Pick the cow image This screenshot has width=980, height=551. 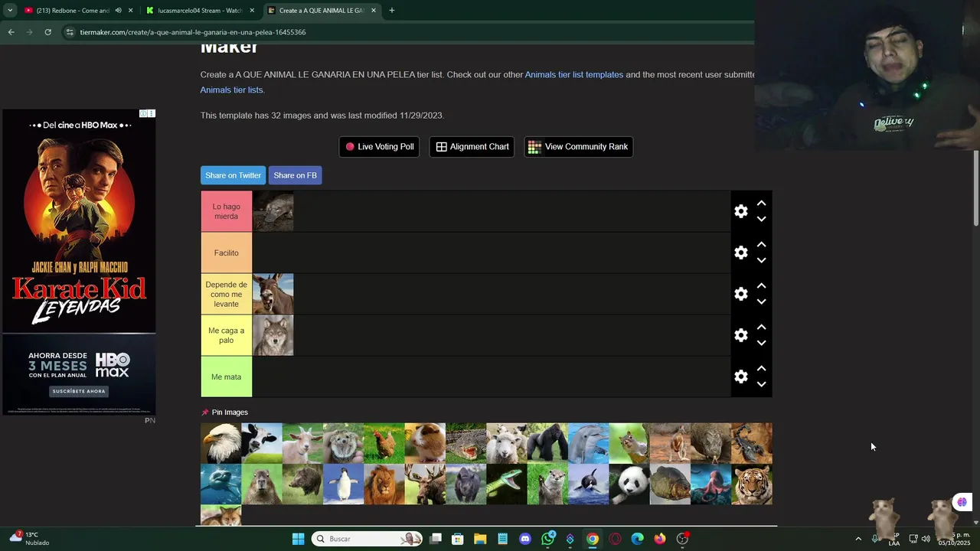pyautogui.click(x=262, y=443)
